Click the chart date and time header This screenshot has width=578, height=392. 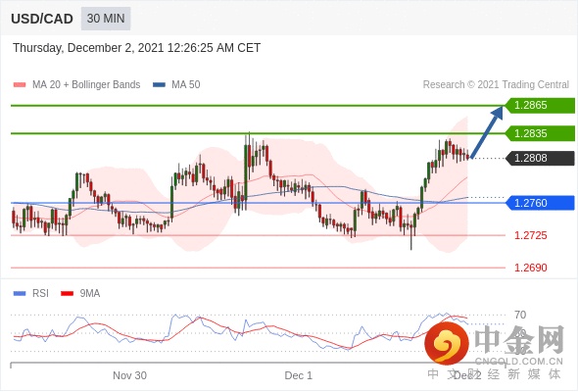[137, 48]
